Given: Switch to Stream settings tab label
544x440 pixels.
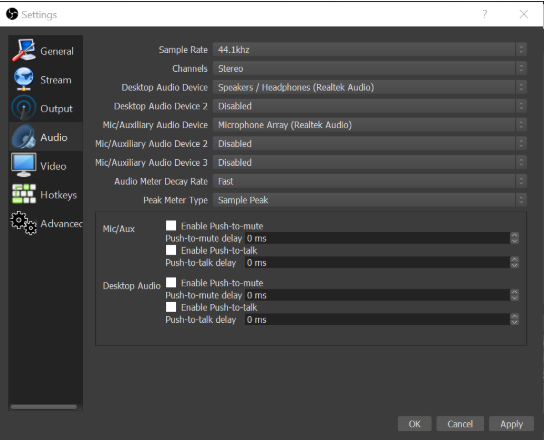Looking at the screenshot, I should tap(56, 80).
